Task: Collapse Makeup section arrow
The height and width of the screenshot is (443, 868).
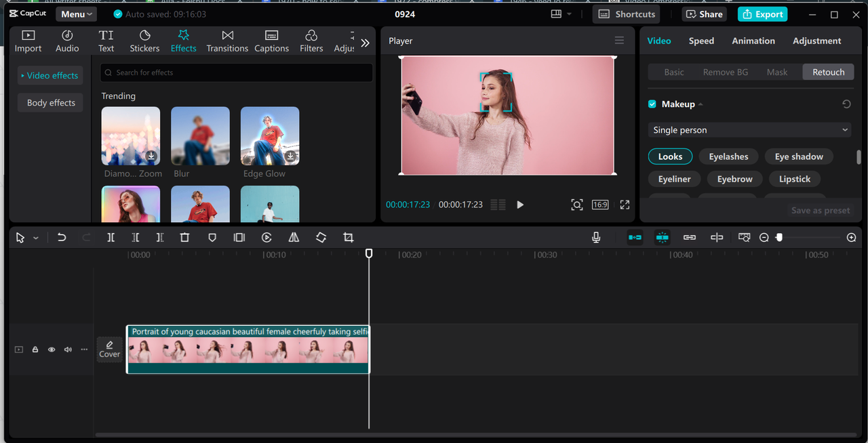Action: pos(701,104)
